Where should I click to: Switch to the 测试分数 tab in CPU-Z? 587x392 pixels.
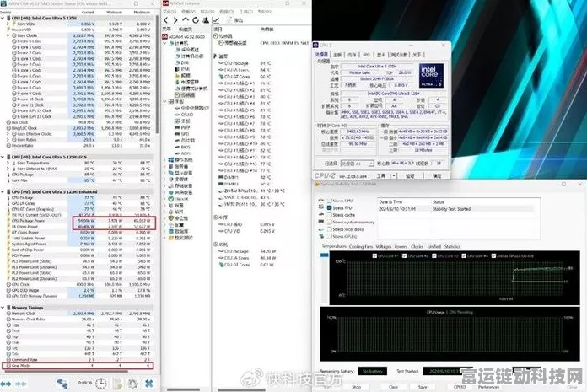(x=399, y=55)
